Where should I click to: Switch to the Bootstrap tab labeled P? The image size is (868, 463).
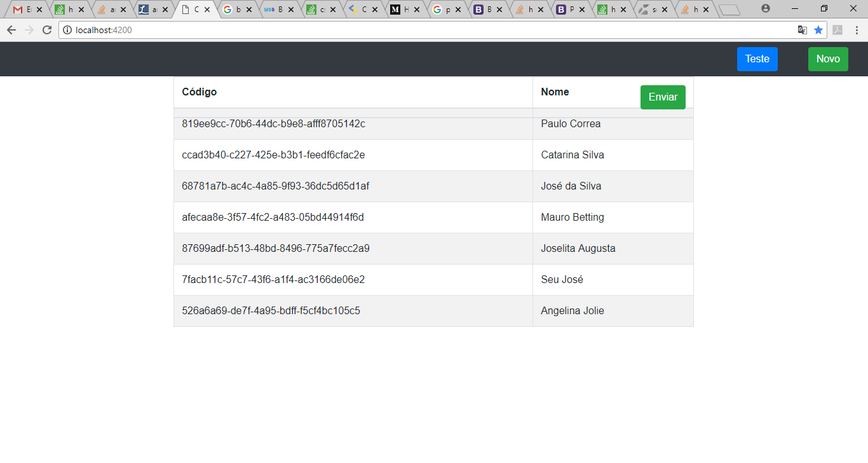[x=571, y=10]
